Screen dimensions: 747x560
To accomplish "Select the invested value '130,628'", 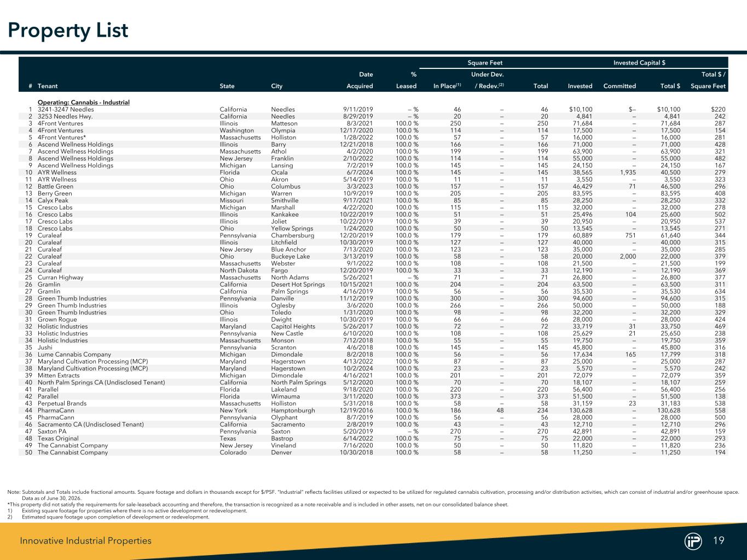I will pyautogui.click(x=581, y=410).
